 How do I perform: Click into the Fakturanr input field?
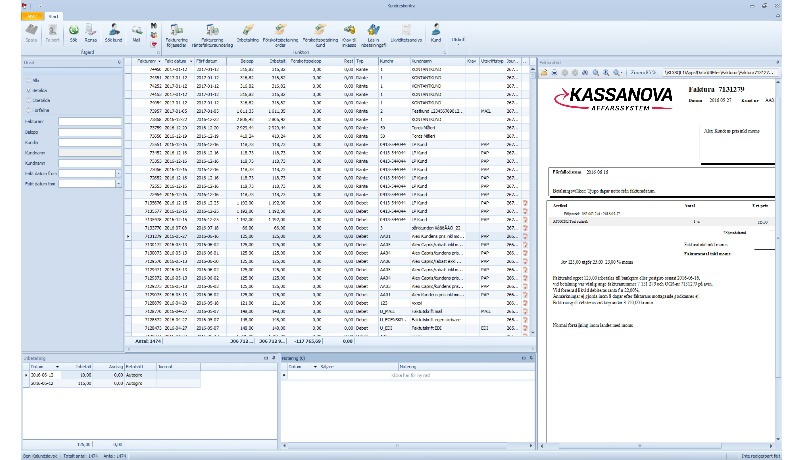point(90,121)
